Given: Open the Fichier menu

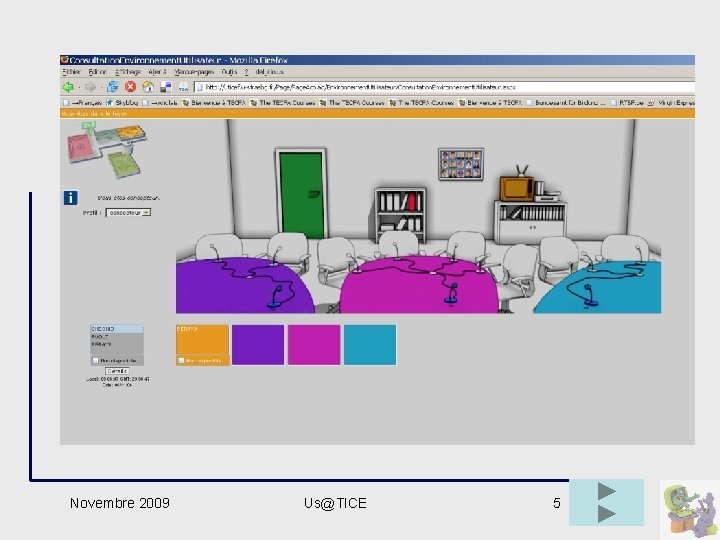Looking at the screenshot, I should point(71,72).
